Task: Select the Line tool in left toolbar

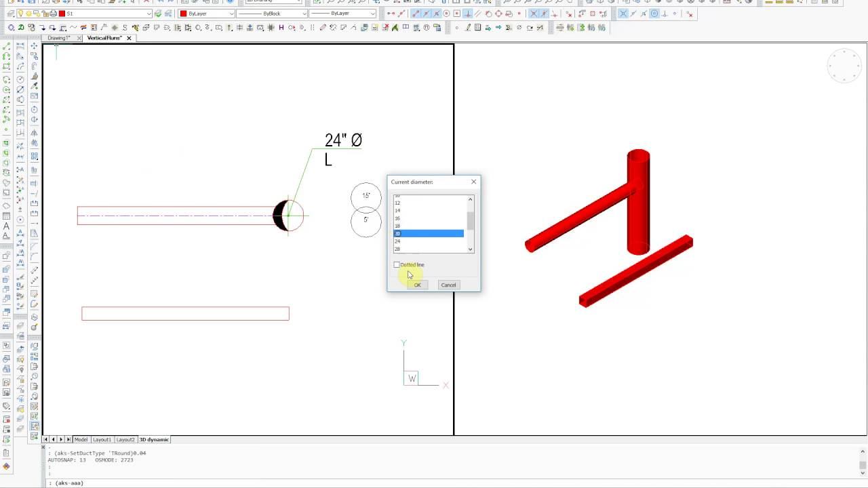Action: (x=7, y=46)
